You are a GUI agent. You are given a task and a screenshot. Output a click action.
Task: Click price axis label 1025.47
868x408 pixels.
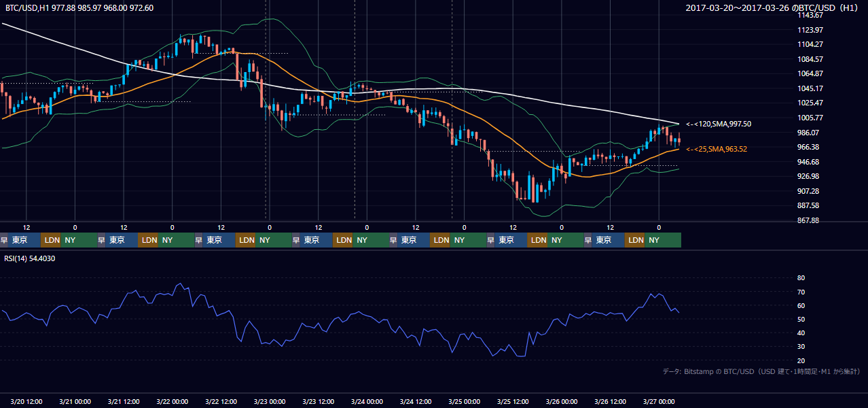pos(810,103)
